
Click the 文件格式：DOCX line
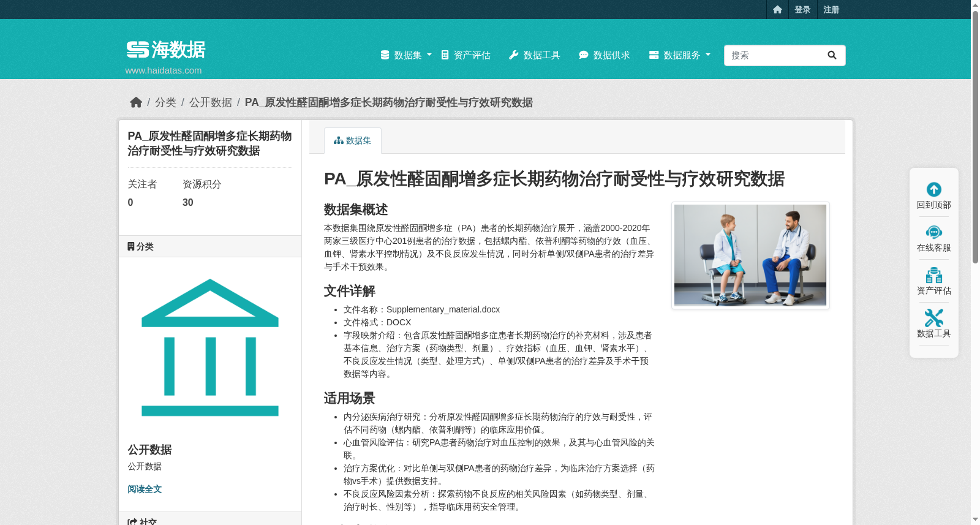[x=377, y=322]
